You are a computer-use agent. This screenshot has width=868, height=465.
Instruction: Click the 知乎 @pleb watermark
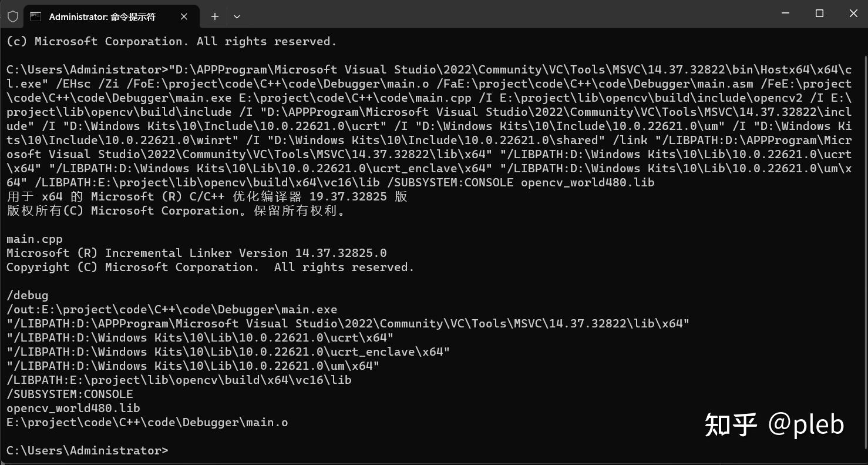(x=774, y=424)
